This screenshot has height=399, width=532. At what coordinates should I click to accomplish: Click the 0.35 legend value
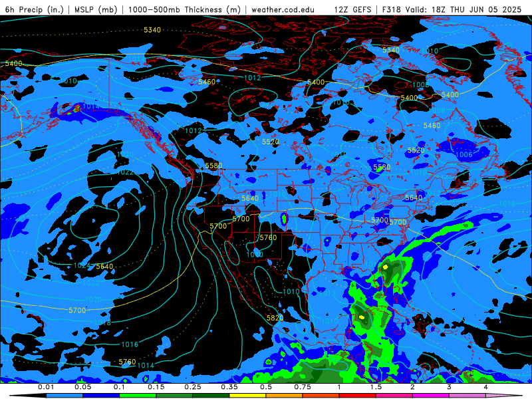coord(229,387)
